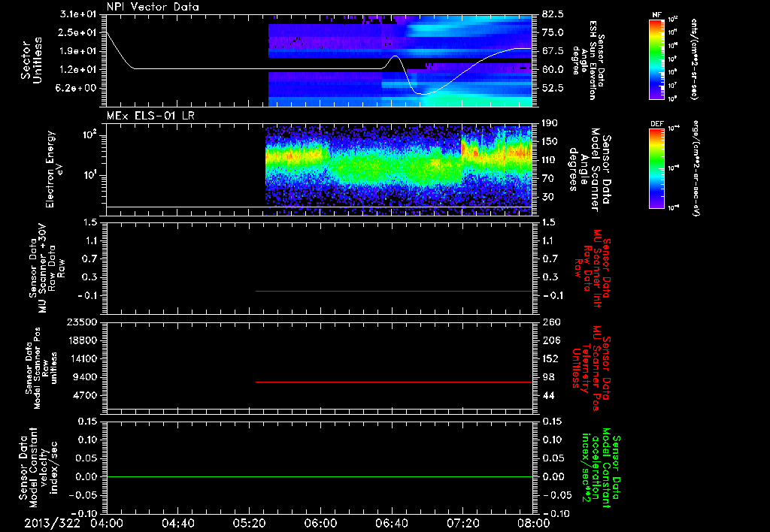Image resolution: width=770 pixels, height=532 pixels.
Task: Click the red line in the MU Scanner +30V panel
Action: tap(394, 291)
